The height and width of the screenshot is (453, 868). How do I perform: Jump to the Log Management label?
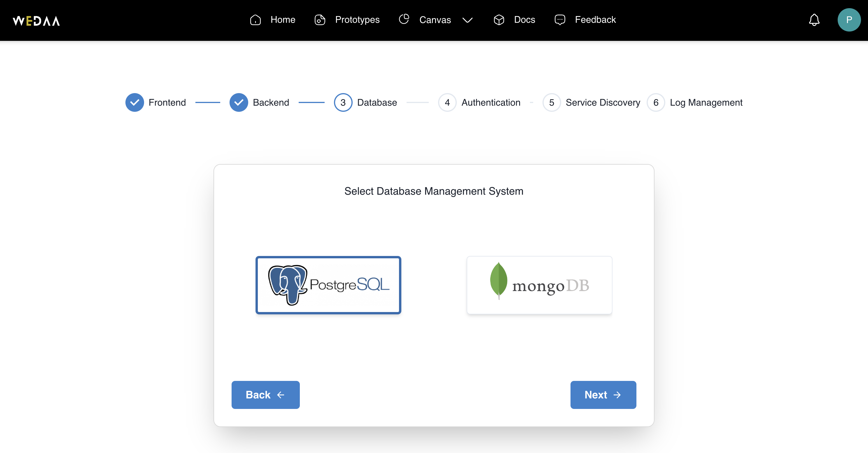coord(706,102)
